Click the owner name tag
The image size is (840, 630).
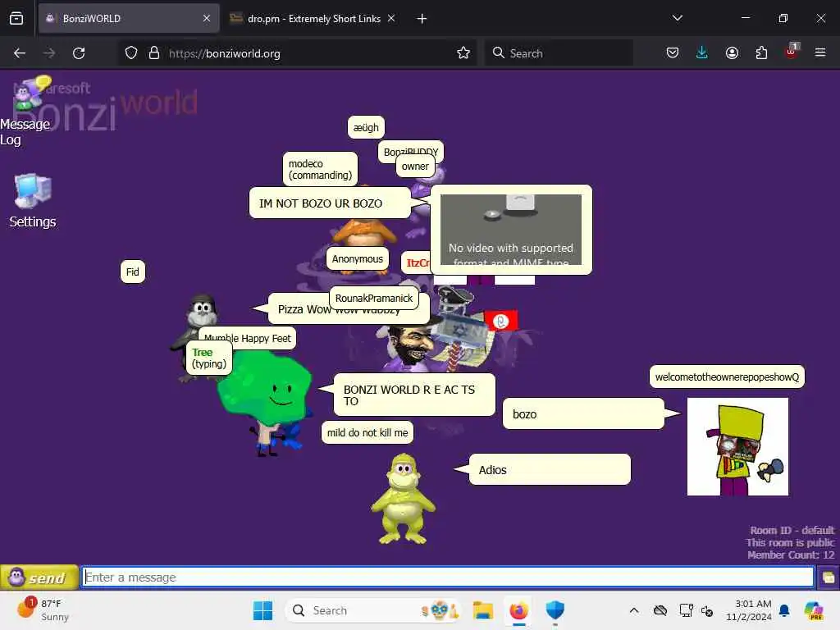pyautogui.click(x=415, y=166)
